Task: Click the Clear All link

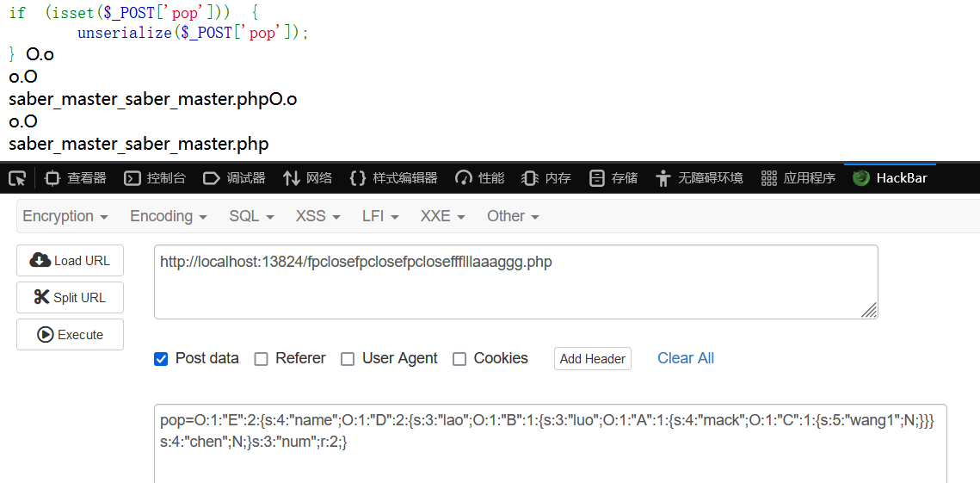Action: pos(686,358)
